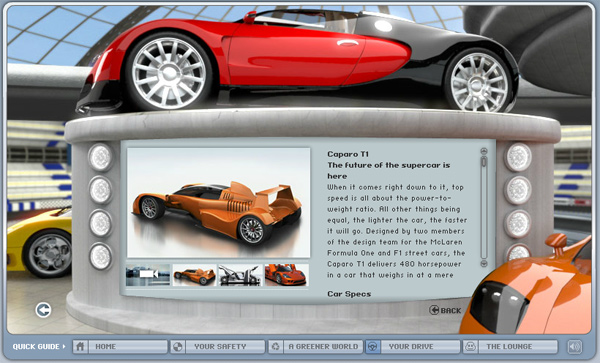Click the text panel scrollbar handle

pyautogui.click(x=484, y=161)
